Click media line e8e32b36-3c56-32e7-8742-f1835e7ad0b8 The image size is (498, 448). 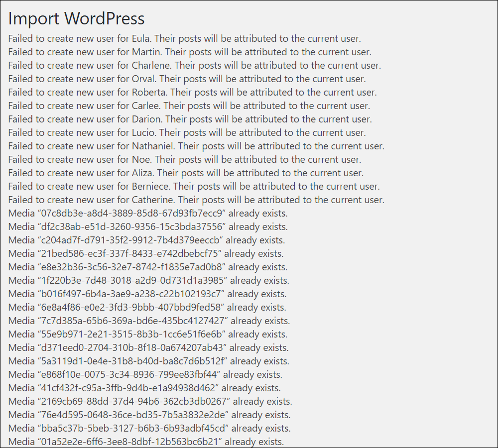click(148, 267)
